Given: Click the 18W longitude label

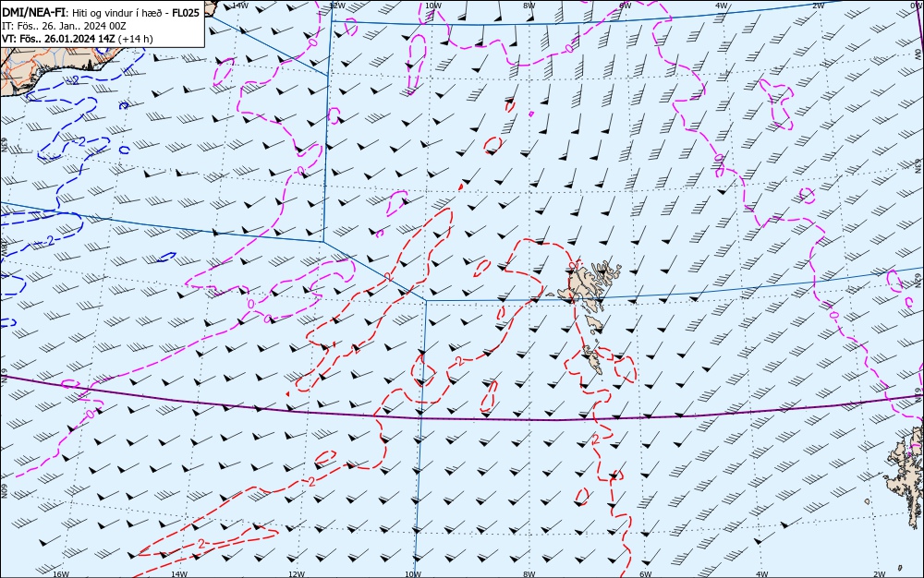Looking at the screenshot, I should [4, 249].
